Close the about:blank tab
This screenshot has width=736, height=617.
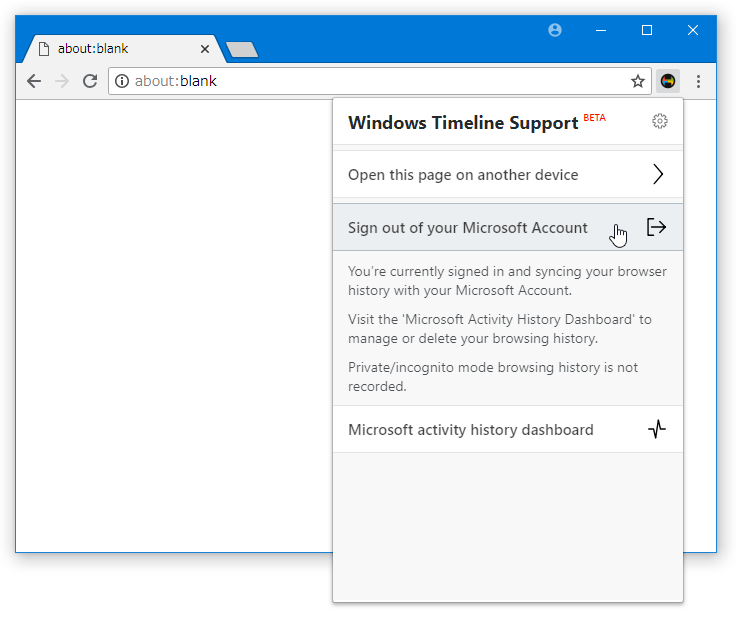(205, 49)
